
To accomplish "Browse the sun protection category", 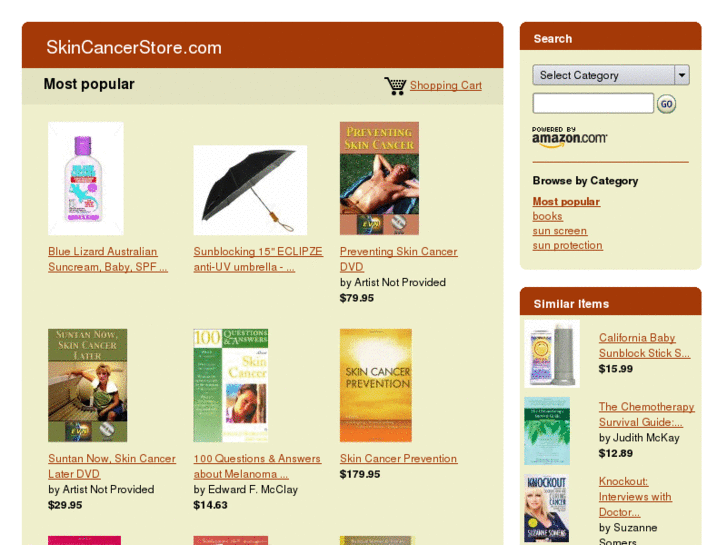I will coord(568,245).
